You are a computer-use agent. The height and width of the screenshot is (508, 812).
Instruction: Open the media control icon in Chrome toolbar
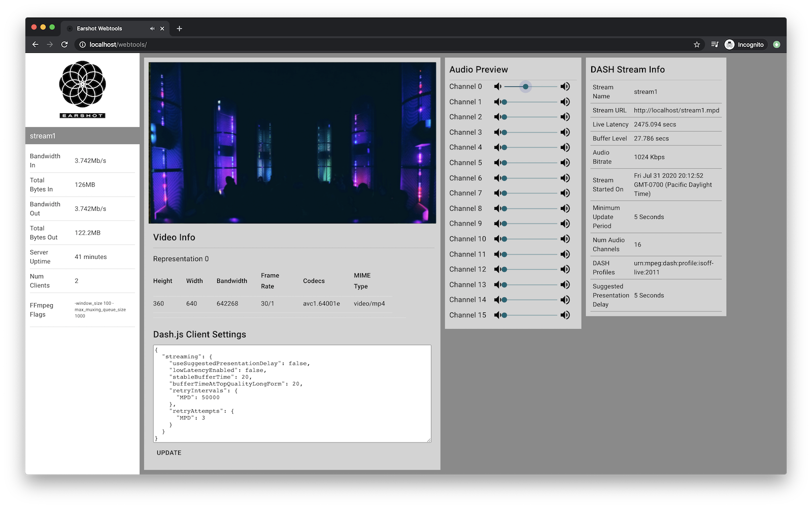click(715, 45)
